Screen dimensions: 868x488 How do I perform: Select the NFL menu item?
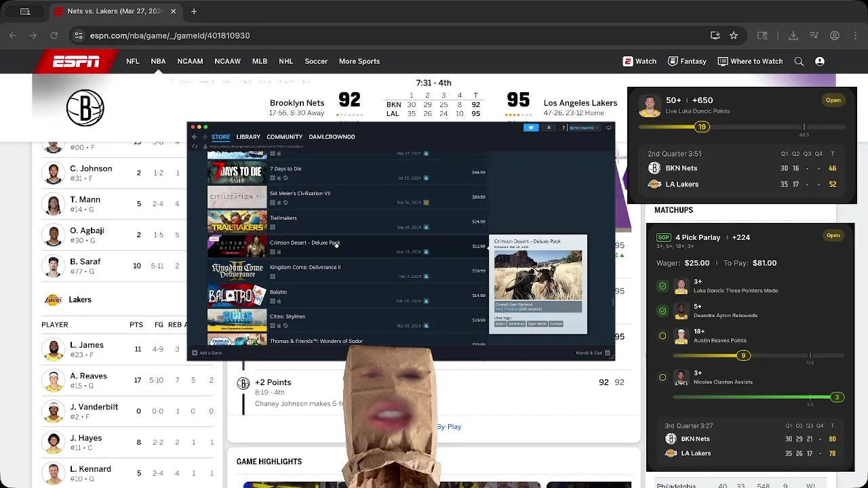click(133, 61)
